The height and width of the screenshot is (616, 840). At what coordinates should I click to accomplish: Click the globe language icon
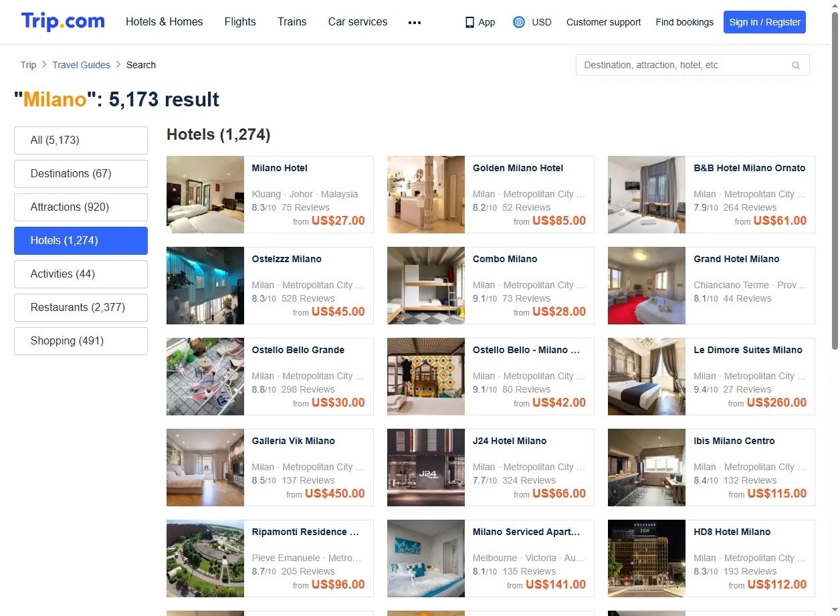click(x=518, y=22)
